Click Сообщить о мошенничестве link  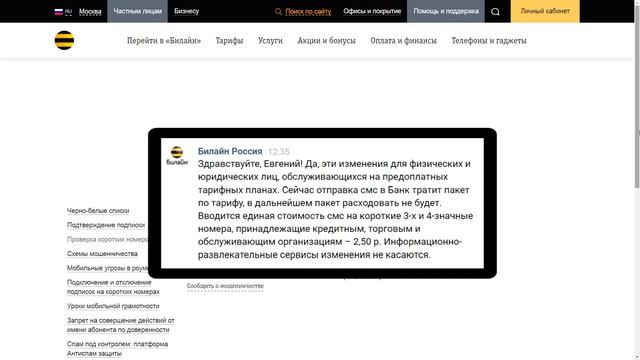click(x=225, y=286)
